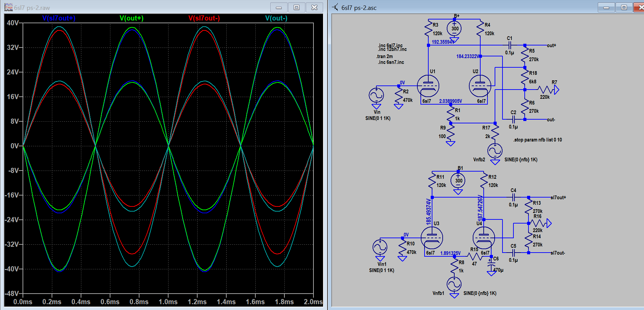Click the .tran 2m directive

coord(385,56)
